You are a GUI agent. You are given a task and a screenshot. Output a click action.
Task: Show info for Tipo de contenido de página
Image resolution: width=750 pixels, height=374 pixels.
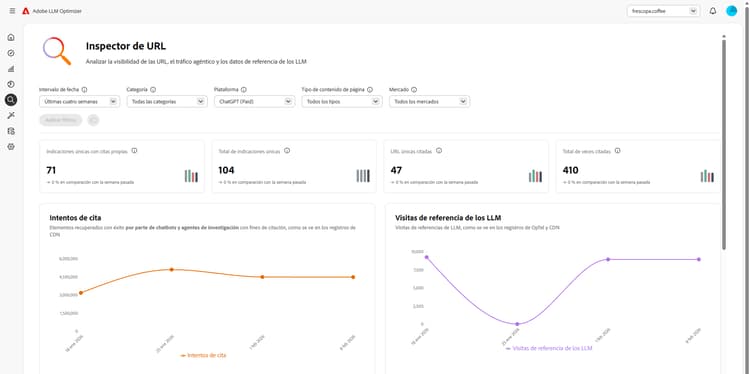coord(370,89)
